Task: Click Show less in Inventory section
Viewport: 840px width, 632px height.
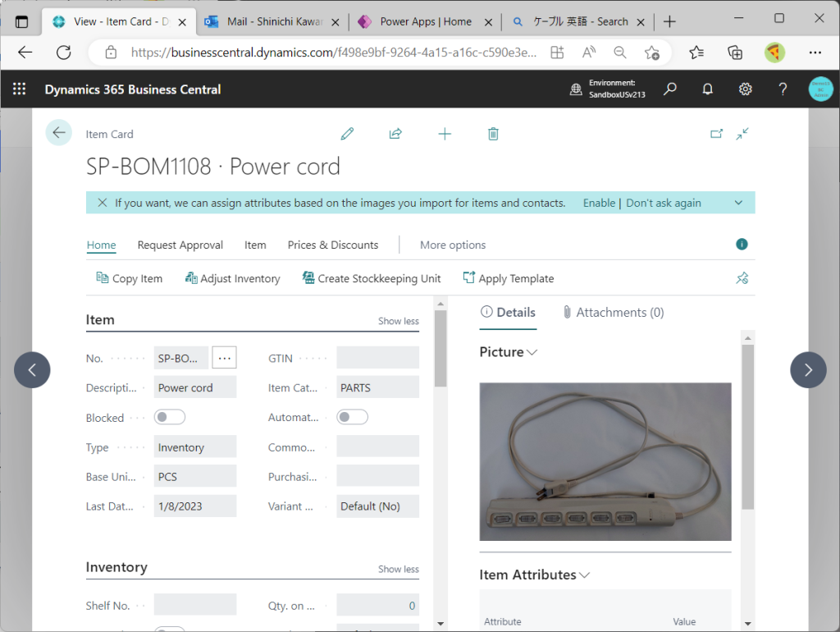Action: coord(398,570)
